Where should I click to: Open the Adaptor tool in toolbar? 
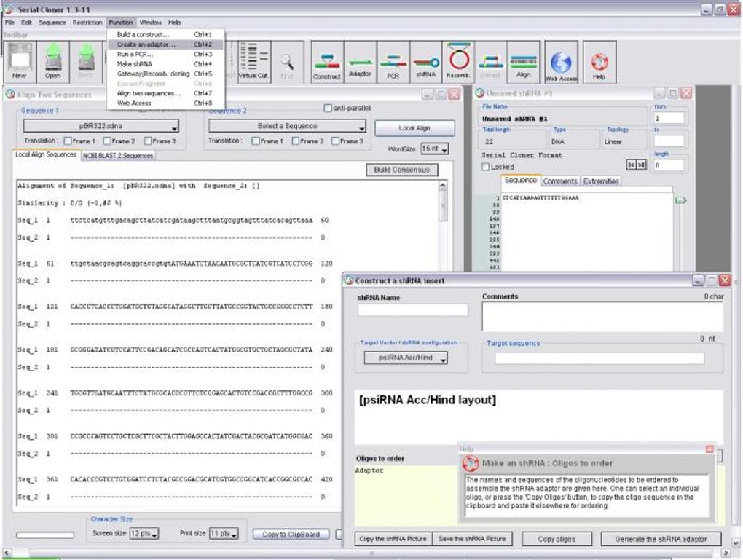[360, 62]
